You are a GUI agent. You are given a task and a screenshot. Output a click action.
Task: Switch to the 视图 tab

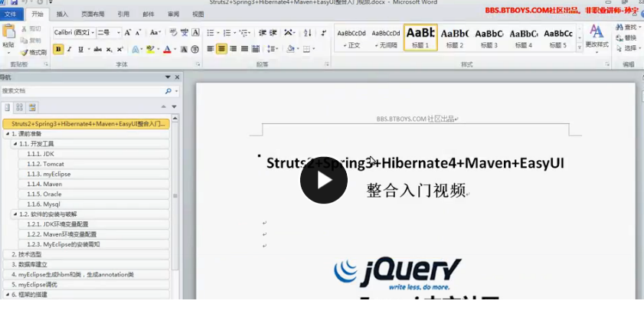point(198,15)
